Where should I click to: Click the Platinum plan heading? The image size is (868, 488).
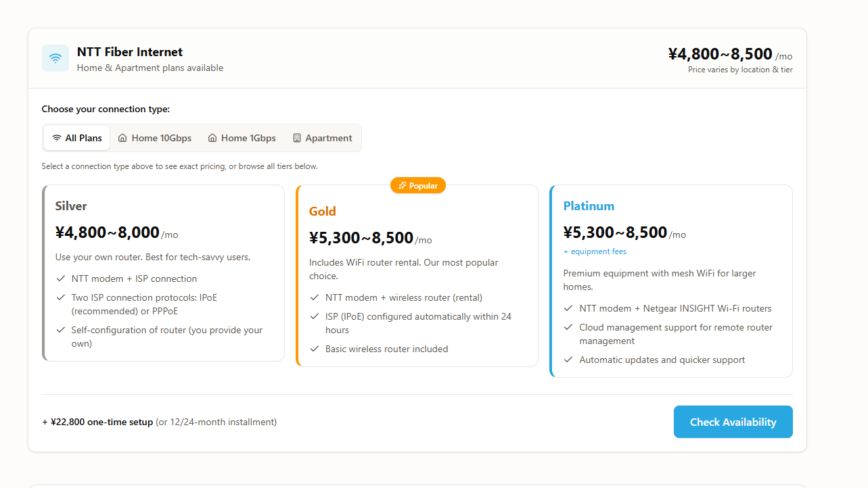click(x=589, y=206)
